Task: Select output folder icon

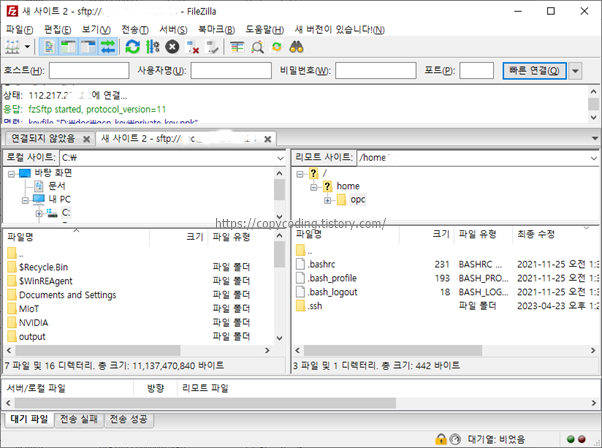Action: tap(12, 336)
